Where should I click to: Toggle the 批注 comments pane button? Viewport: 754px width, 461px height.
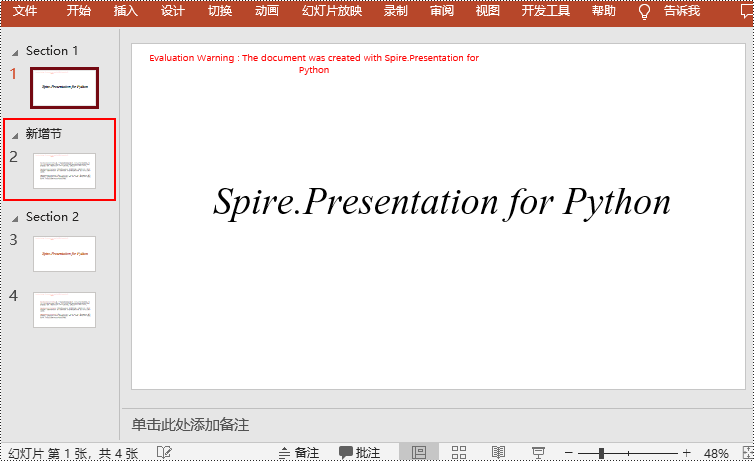(360, 453)
